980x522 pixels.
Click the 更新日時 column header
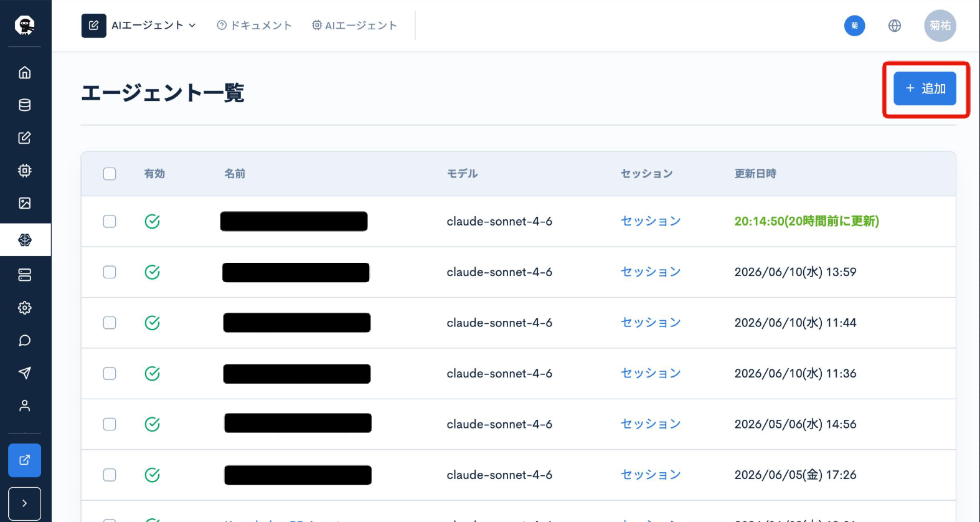pos(755,174)
